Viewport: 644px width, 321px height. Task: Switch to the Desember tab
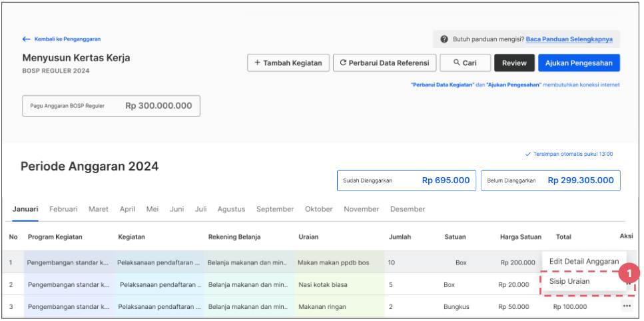coord(408,209)
